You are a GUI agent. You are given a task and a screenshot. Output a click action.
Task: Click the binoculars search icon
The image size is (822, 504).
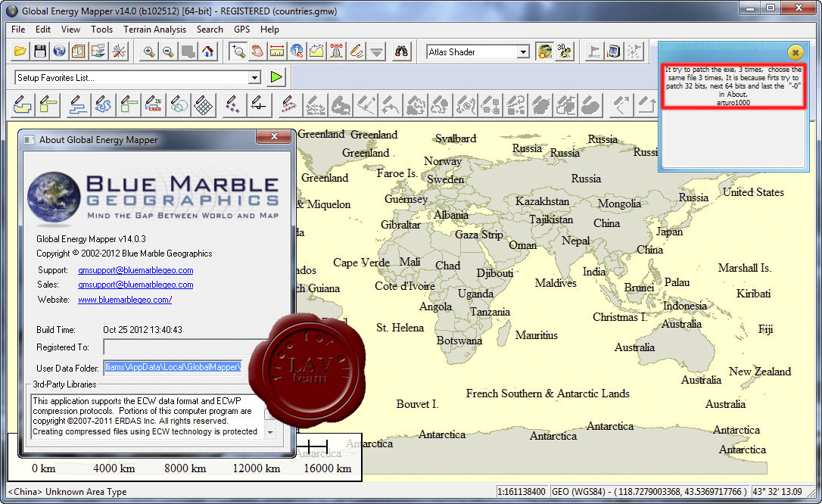[x=401, y=51]
